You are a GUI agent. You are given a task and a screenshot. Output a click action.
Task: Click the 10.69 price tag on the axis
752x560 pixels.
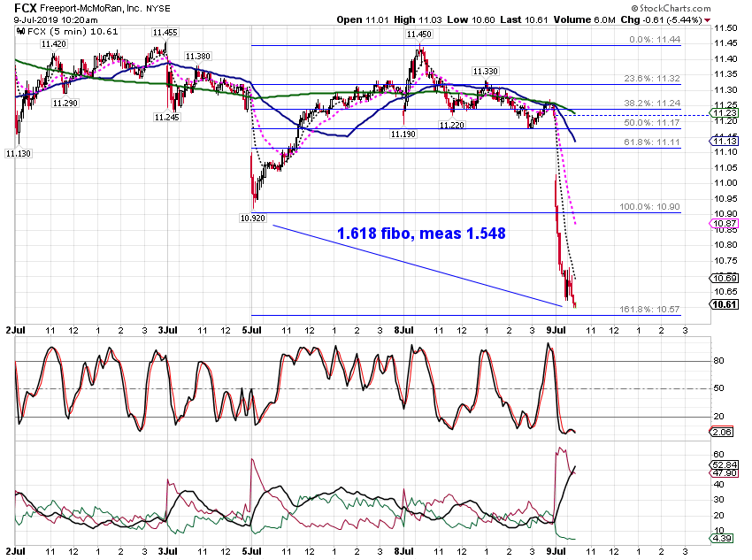(725, 278)
